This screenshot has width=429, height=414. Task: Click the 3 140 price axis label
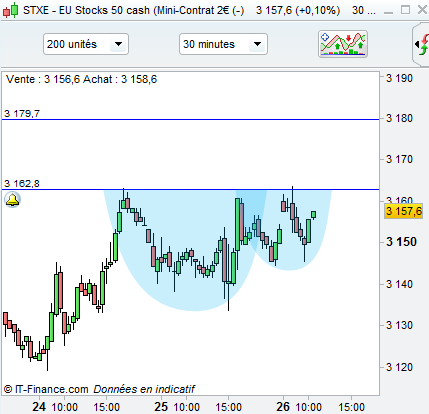point(399,284)
